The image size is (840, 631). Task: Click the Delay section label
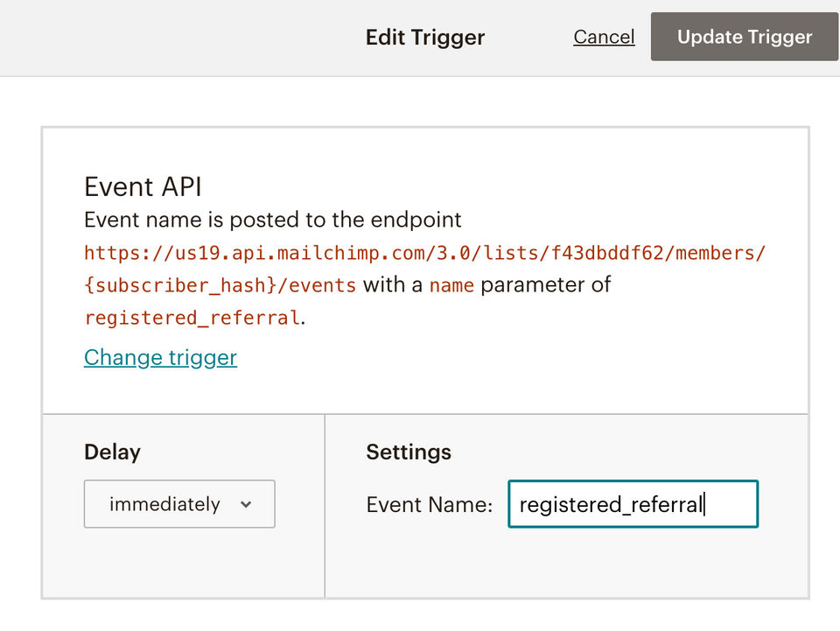point(112,452)
